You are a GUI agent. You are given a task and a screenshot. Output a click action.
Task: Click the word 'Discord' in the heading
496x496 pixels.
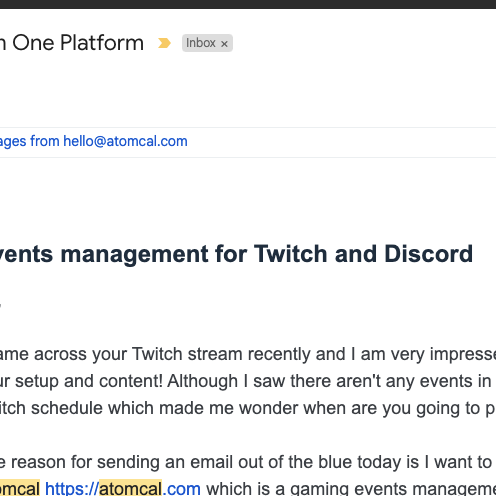tap(429, 254)
